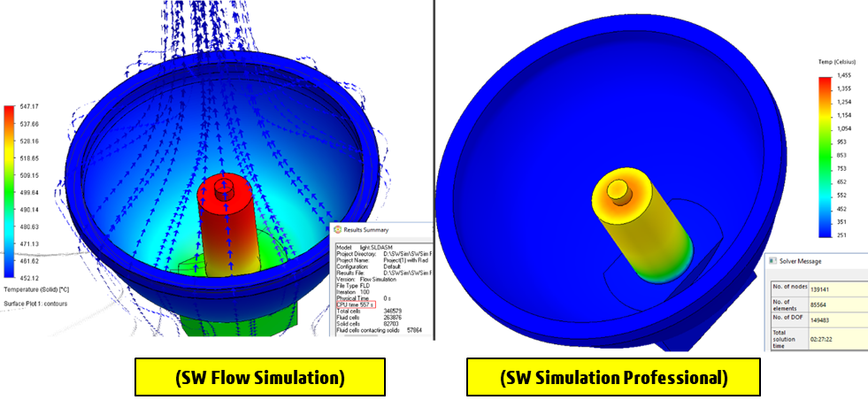
Task: Click the 552 legend value
Action: click(x=843, y=195)
